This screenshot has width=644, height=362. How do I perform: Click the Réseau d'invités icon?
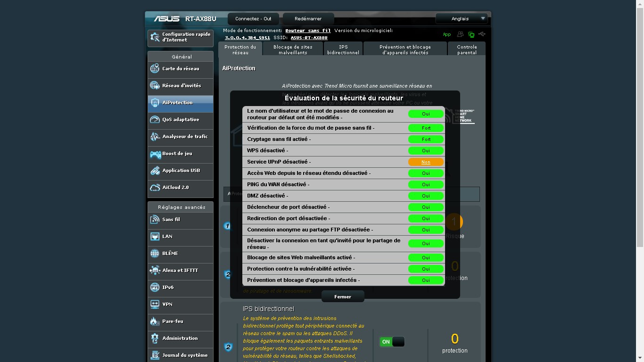click(155, 86)
